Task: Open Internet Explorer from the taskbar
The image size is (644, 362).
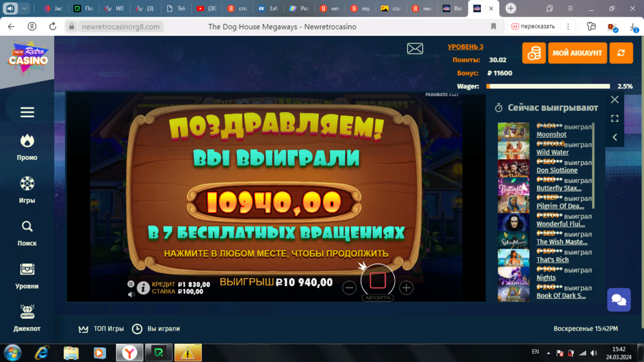Action: pyautogui.click(x=41, y=353)
